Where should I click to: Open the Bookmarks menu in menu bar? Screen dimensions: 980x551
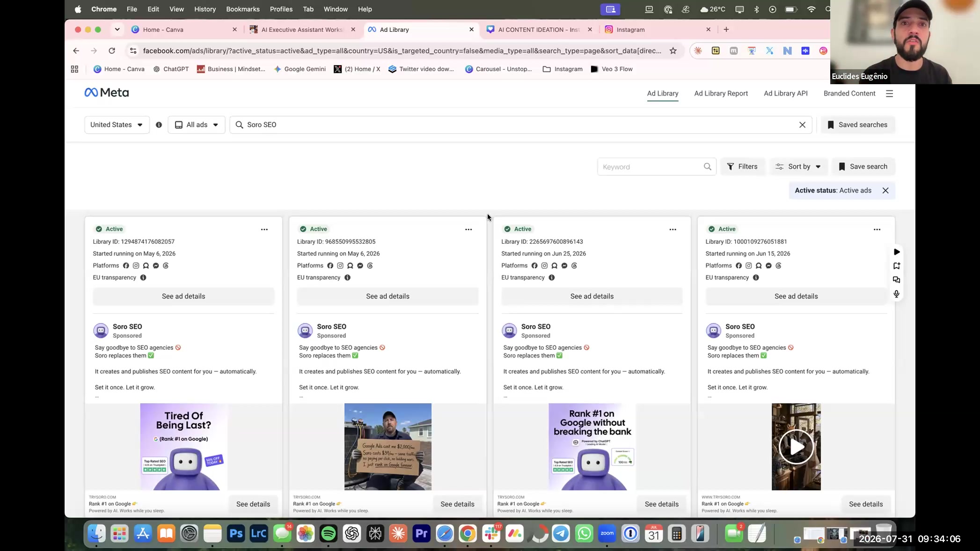(x=242, y=9)
